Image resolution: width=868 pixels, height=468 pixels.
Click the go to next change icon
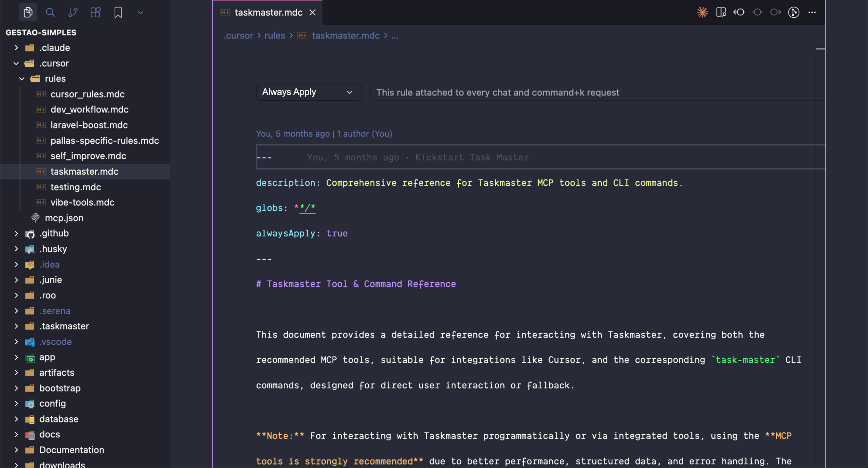click(x=775, y=12)
